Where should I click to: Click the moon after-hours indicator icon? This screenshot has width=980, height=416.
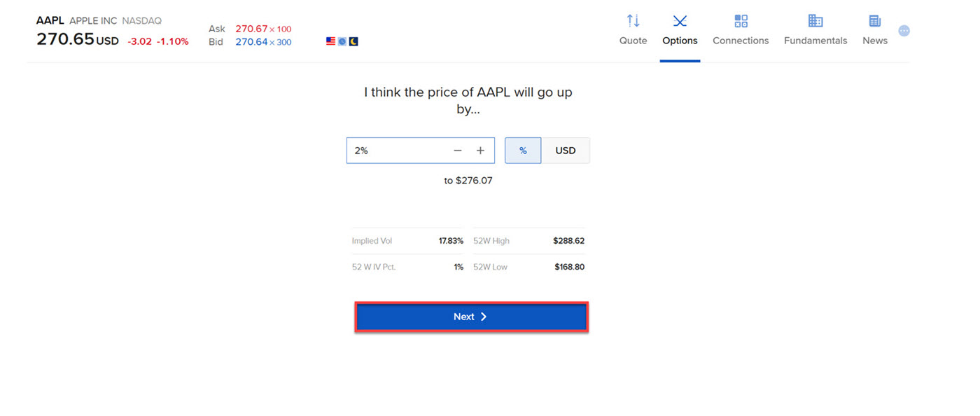pos(353,41)
